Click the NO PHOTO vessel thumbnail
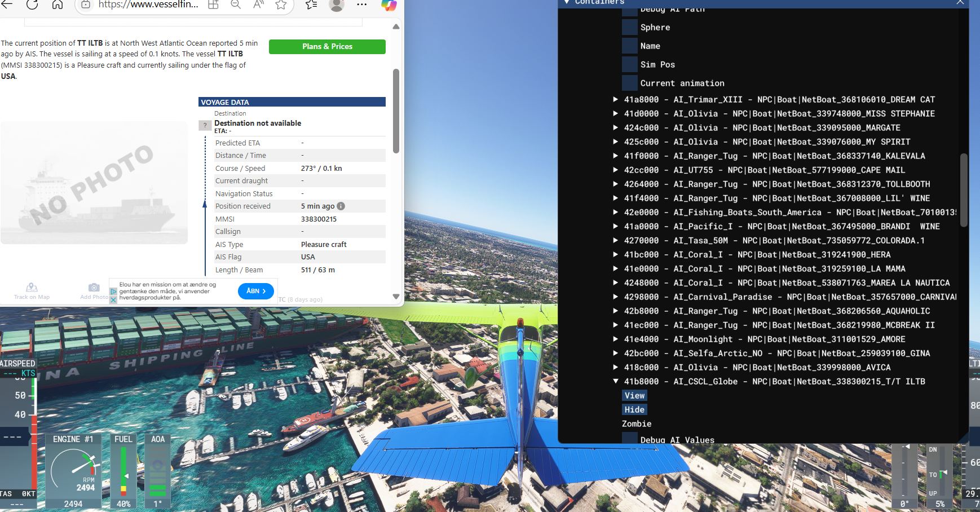 click(x=94, y=183)
